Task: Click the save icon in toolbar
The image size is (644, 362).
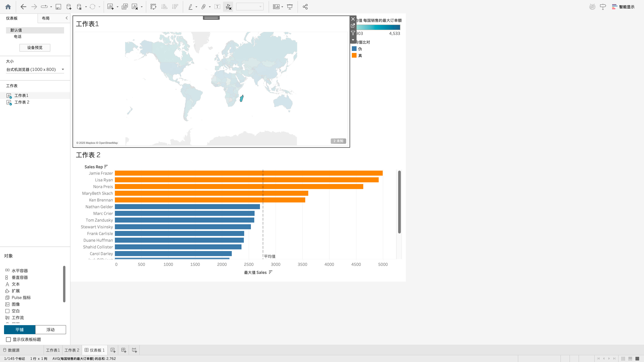Action: point(58,7)
